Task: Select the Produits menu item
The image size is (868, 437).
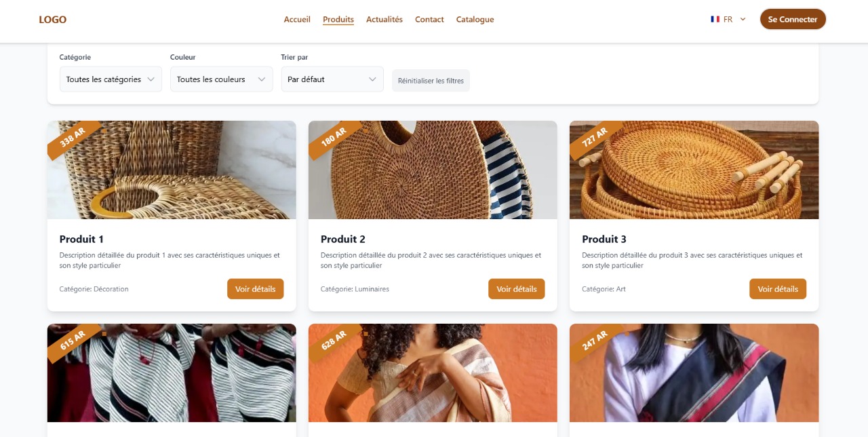Action: (338, 19)
